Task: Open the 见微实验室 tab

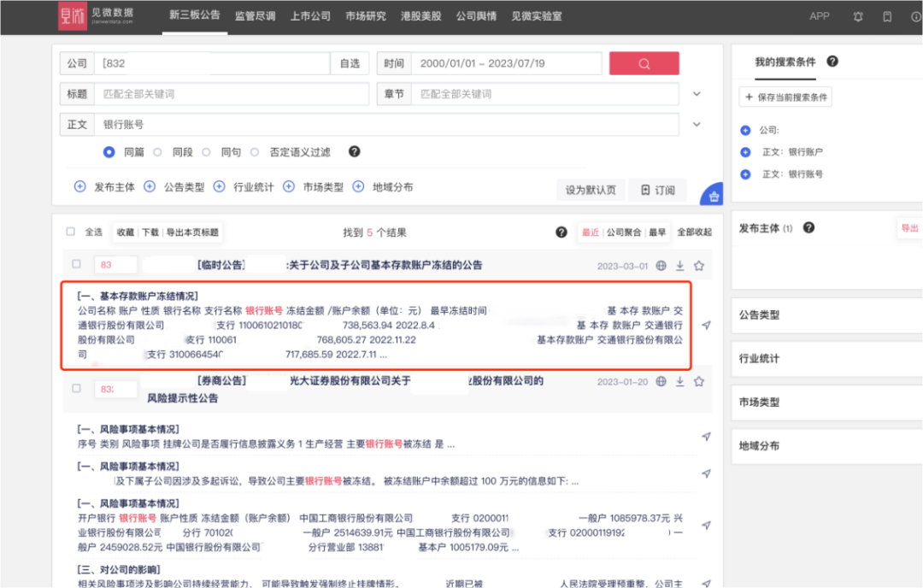Action: (x=536, y=16)
